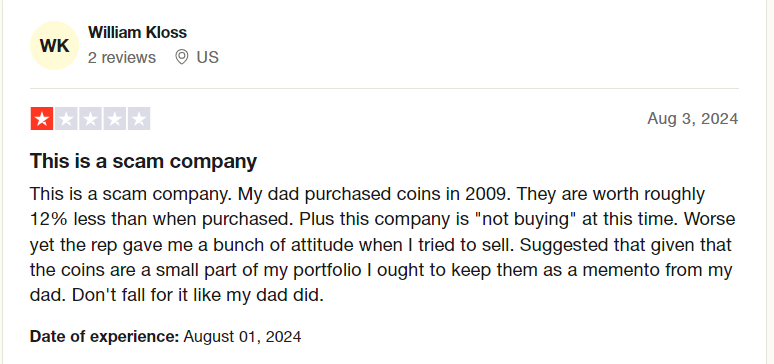Click the last sentence Don't fall for it
Screen dimensions: 774x364
coord(197,296)
